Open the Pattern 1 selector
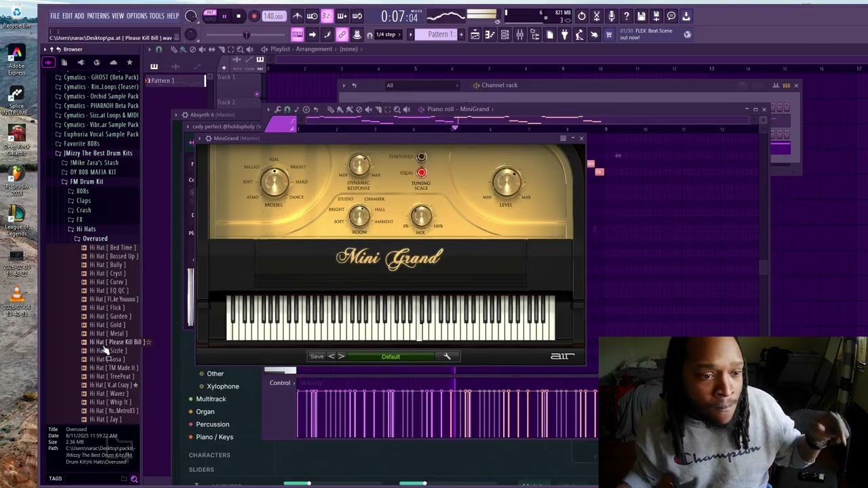Viewport: 868px width, 488px height. click(436, 35)
